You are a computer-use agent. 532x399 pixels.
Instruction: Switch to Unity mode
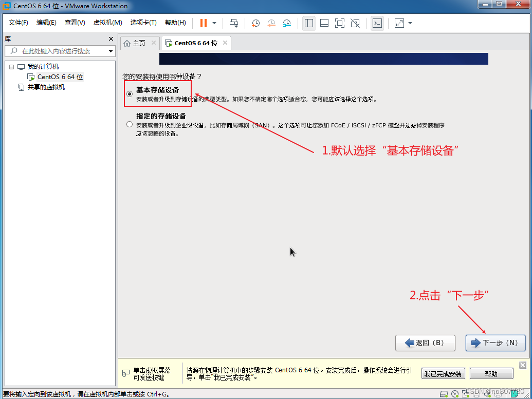355,23
